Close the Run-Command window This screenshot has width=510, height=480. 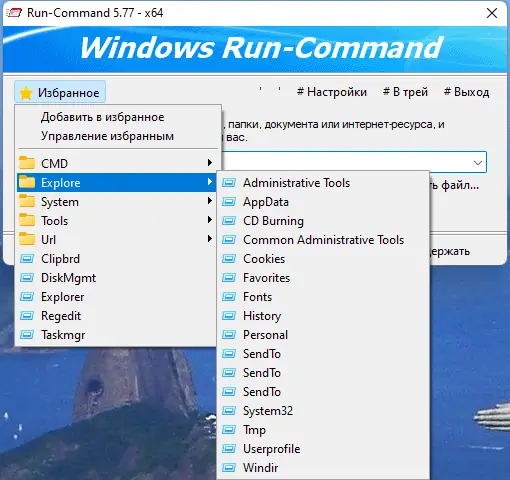point(492,13)
